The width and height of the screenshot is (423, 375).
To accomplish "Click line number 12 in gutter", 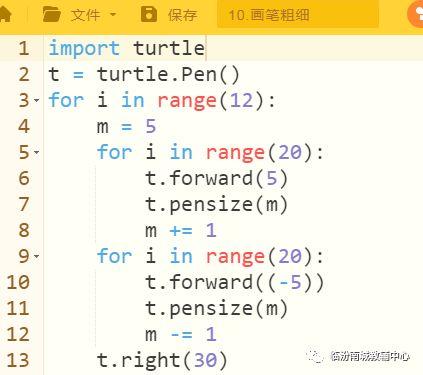I will click(x=18, y=334).
